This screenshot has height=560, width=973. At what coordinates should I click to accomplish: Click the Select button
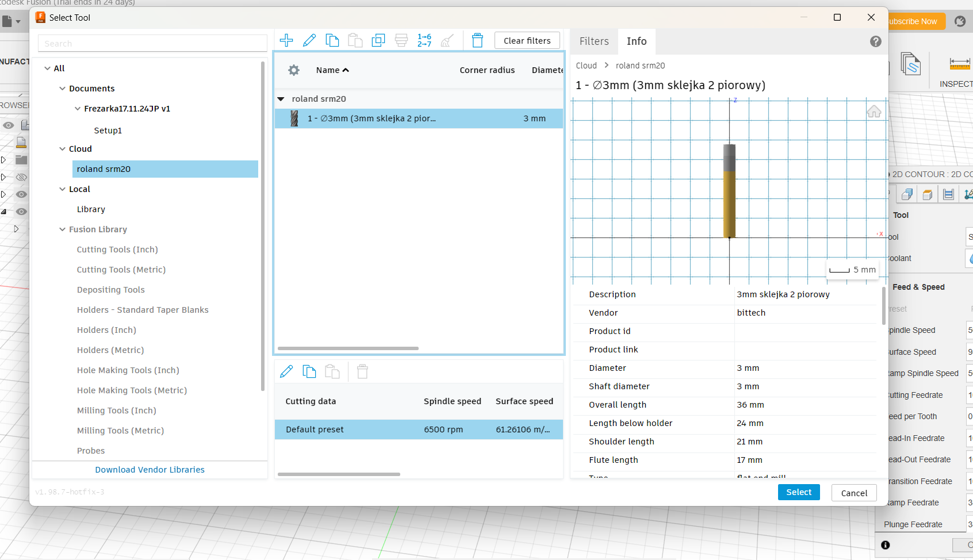coord(799,492)
